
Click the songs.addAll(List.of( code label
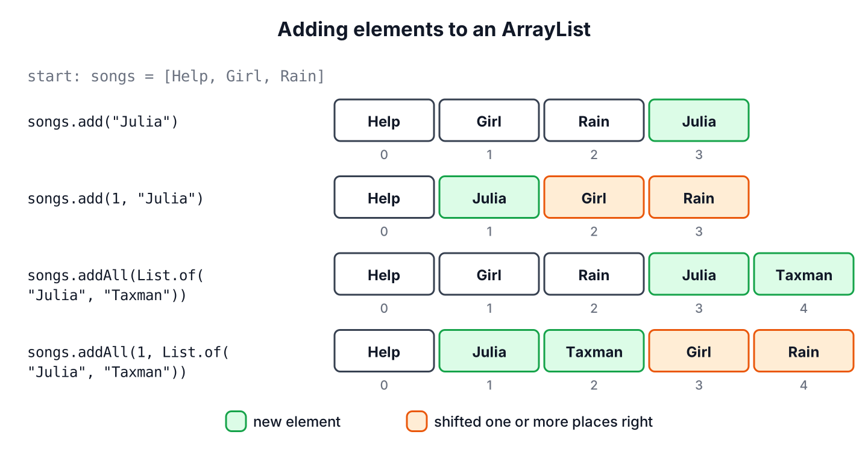click(116, 275)
